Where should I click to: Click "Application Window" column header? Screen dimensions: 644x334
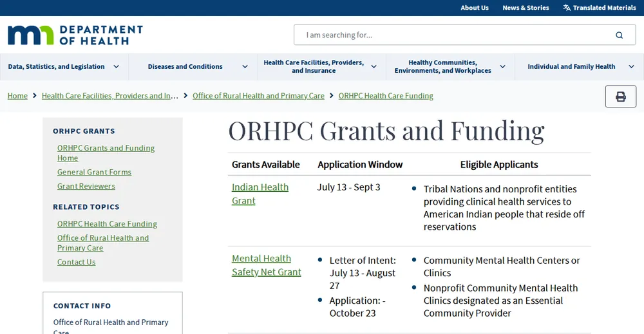pyautogui.click(x=360, y=165)
